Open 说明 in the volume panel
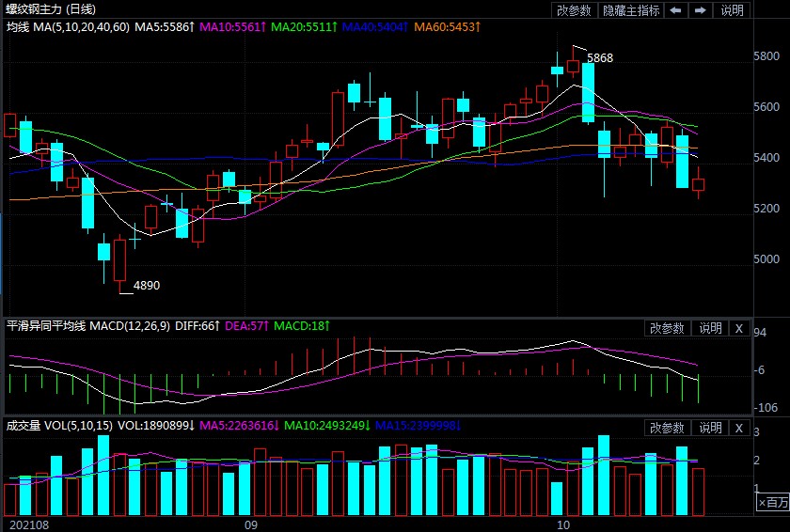Screen dimensions: 790x532 tap(710, 428)
